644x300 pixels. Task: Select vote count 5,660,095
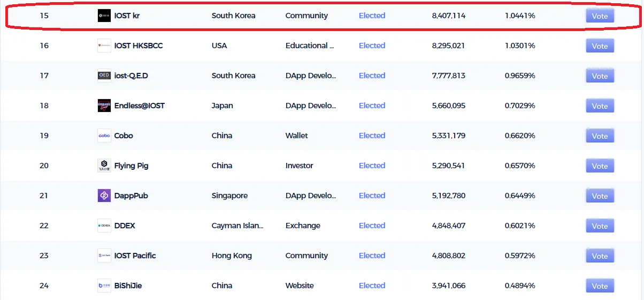tap(449, 106)
